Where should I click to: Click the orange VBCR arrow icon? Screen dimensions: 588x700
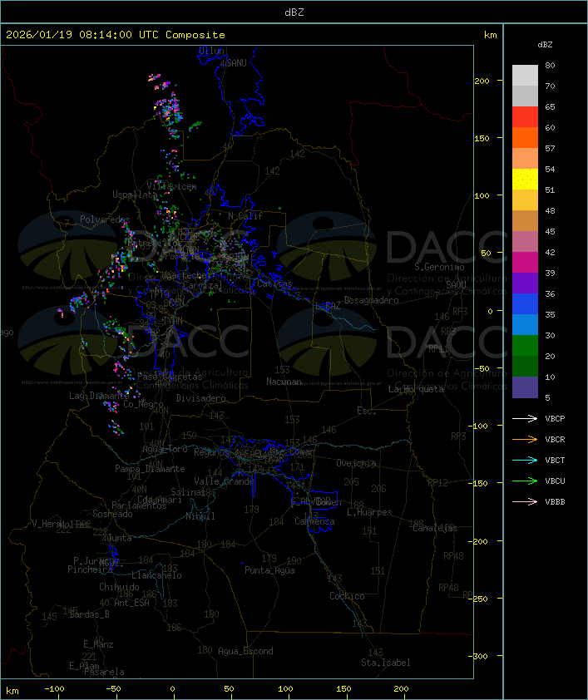coord(525,440)
